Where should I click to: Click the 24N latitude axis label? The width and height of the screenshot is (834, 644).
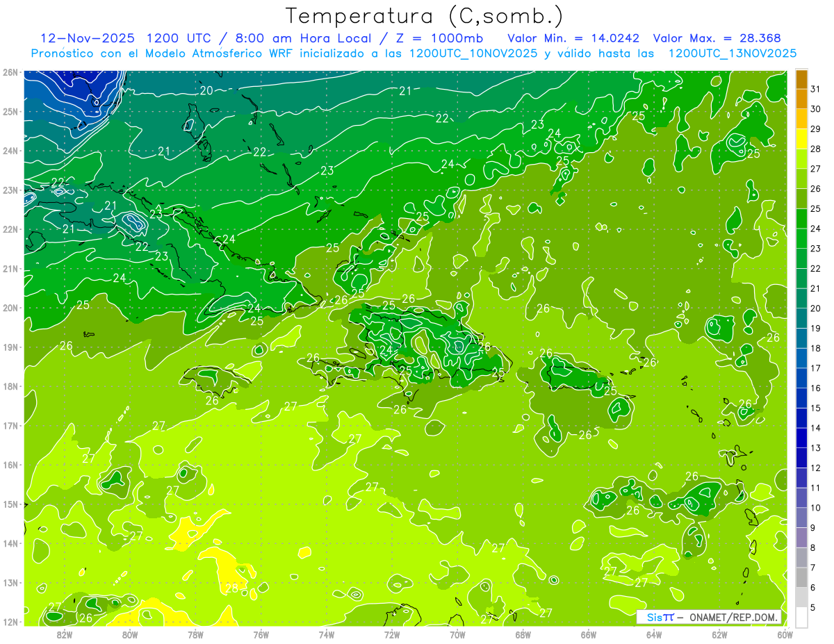[x=10, y=151]
